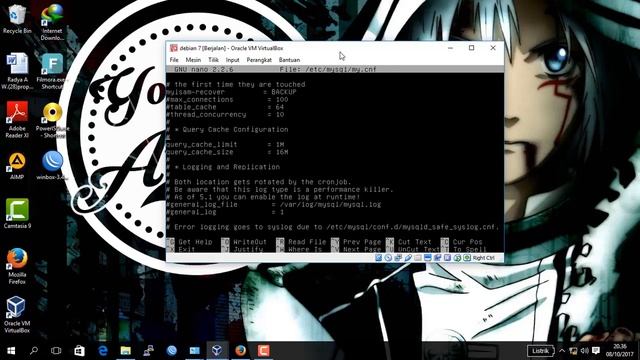The image size is (640, 360).
Task: Click the nano 'Get Help' shortcut label
Action: point(195,242)
